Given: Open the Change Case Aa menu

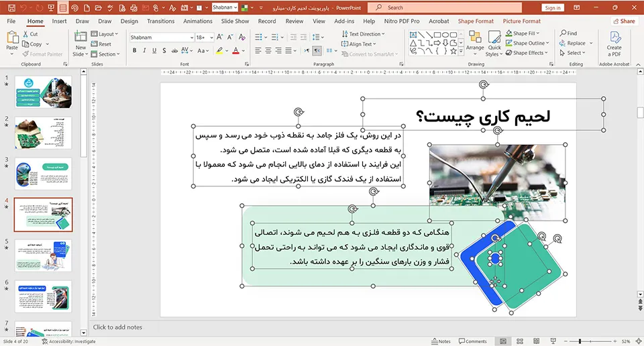Looking at the screenshot, I should click(203, 50).
